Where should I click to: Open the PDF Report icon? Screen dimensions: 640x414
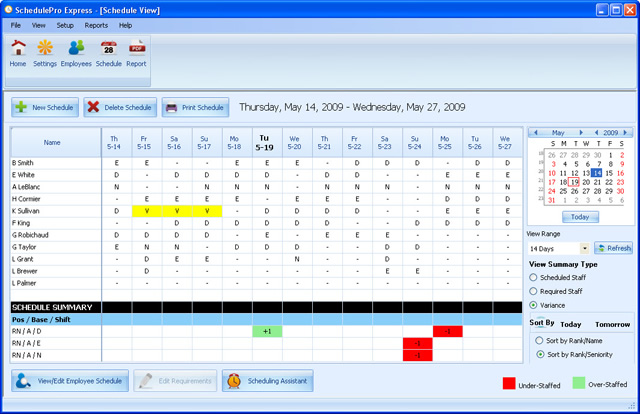(136, 53)
